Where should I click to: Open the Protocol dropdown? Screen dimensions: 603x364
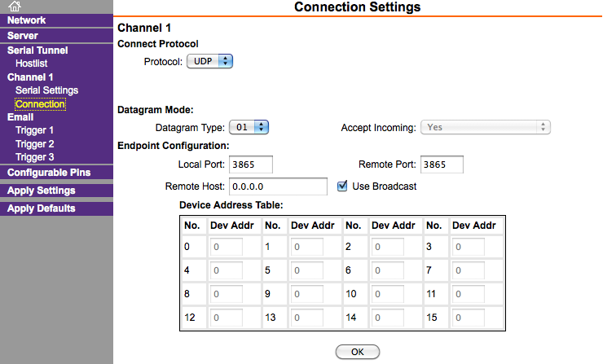[210, 61]
